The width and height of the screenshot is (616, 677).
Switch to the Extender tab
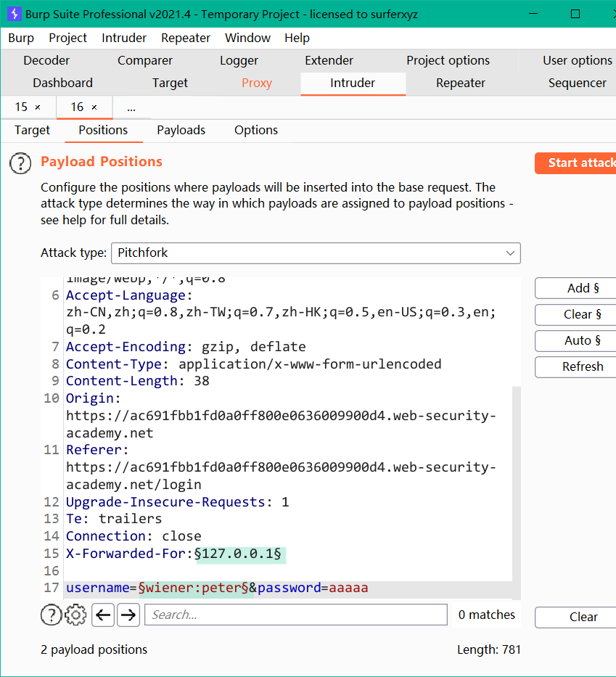[x=329, y=60]
